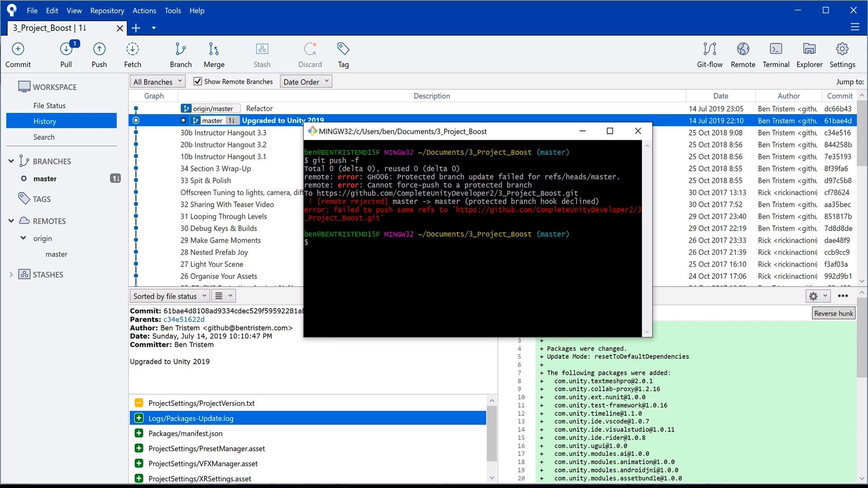The image size is (868, 488).
Task: Sort by the Date column header
Action: click(x=721, y=96)
